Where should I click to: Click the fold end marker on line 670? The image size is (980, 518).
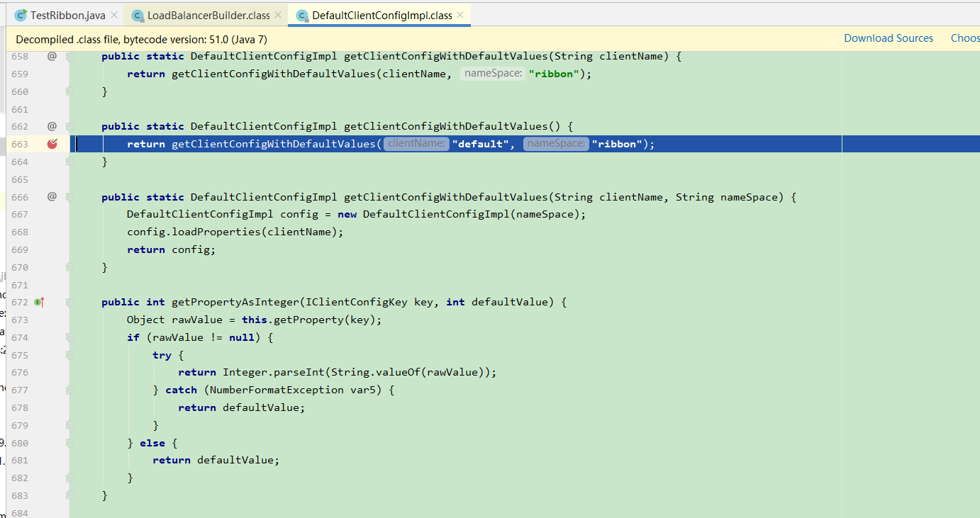pyautogui.click(x=69, y=267)
